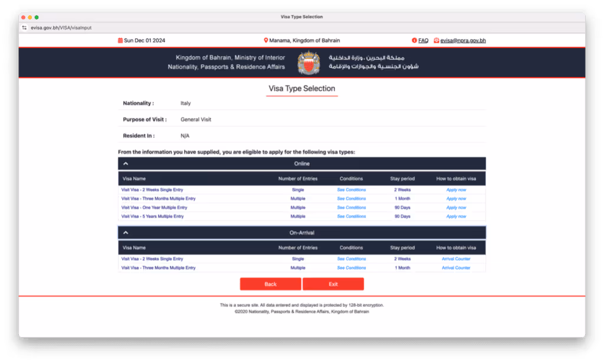604x364 pixels.
Task: Click the evisa.gov.bh address bar URL
Action: 61,28
